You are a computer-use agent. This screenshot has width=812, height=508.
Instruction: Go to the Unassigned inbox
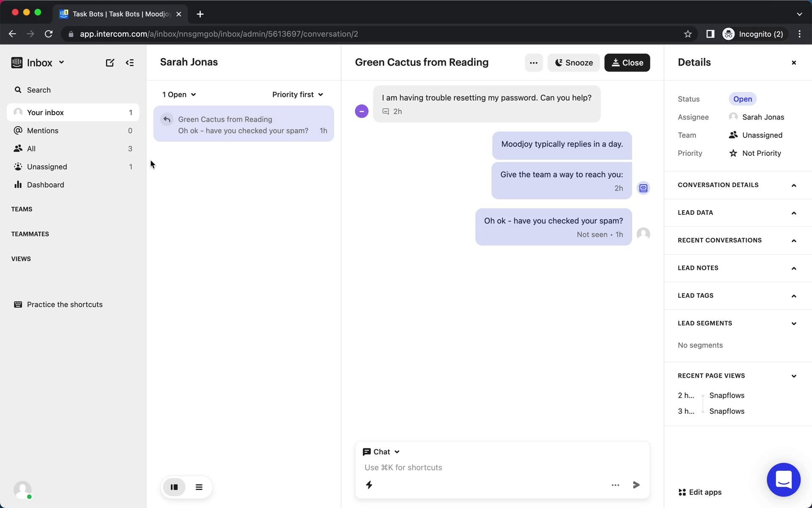tap(47, 167)
